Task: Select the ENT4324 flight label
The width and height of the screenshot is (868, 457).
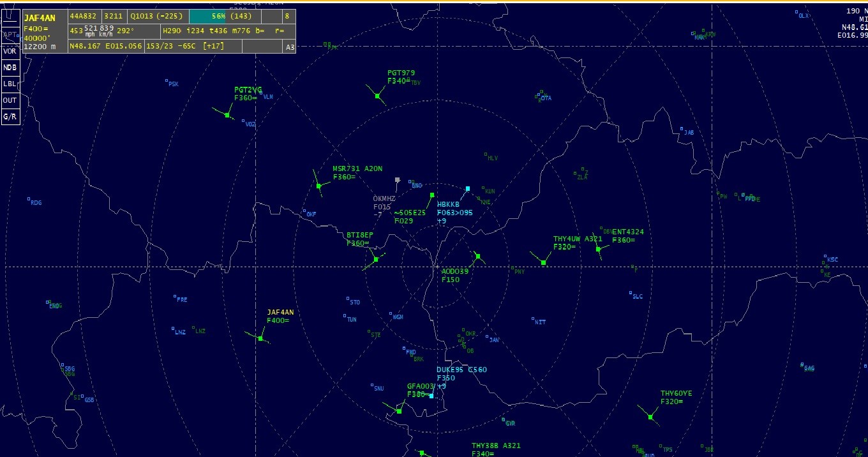Action: [x=627, y=232]
